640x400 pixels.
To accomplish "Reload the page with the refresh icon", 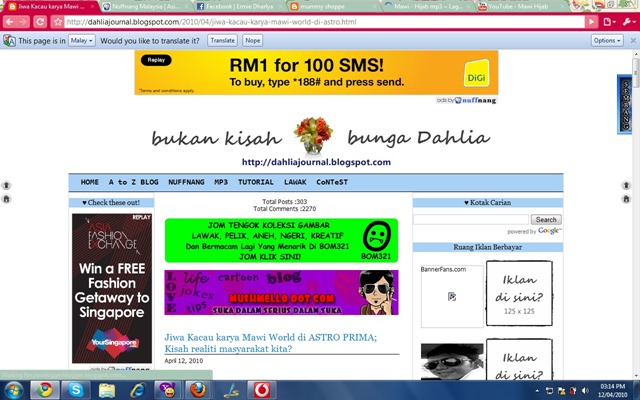I will click(40, 22).
